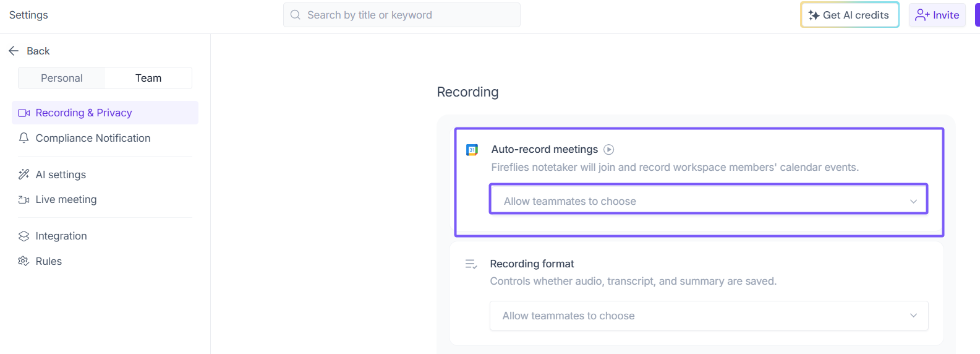
Task: Switch to the Personal tab
Action: pos(62,78)
